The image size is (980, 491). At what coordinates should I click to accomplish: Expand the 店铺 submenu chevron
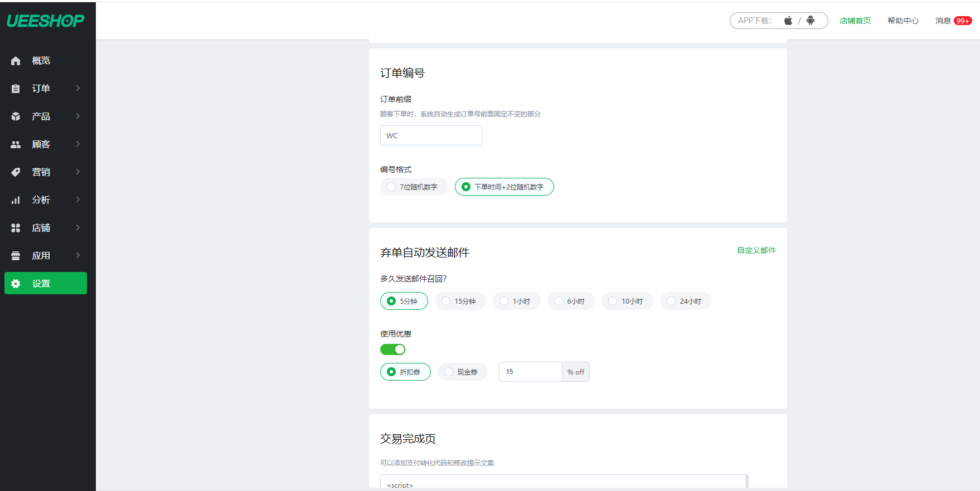tap(78, 227)
